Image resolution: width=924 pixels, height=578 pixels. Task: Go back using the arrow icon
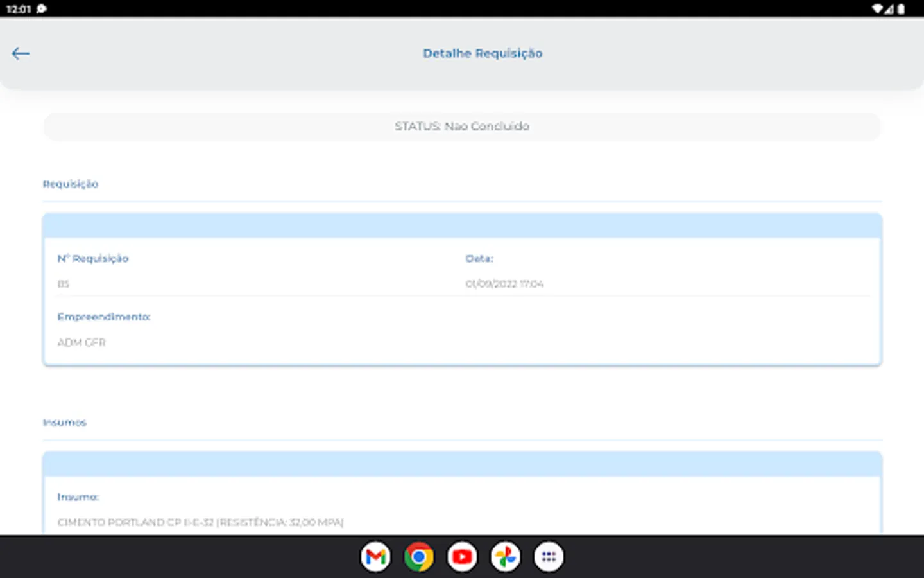[21, 53]
